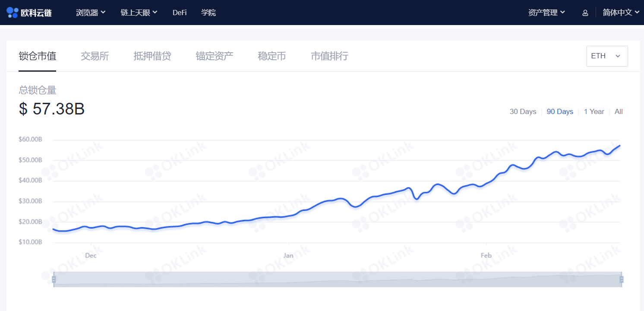The width and height of the screenshot is (644, 311).
Task: Expand the 浏览器 menu
Action: (x=91, y=13)
